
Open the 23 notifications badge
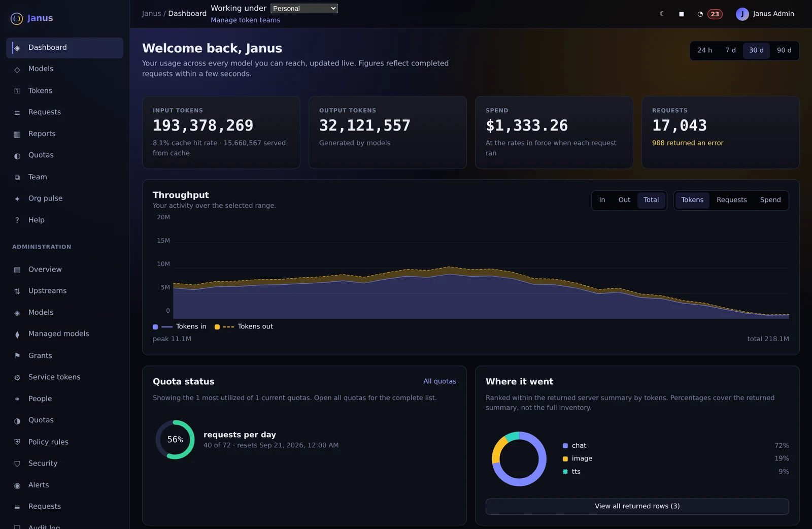[x=715, y=14]
